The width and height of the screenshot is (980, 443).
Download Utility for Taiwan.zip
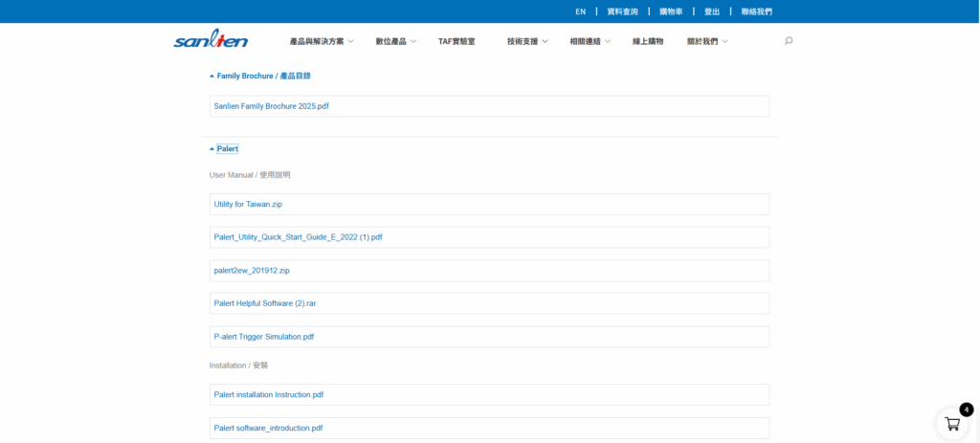click(x=248, y=204)
